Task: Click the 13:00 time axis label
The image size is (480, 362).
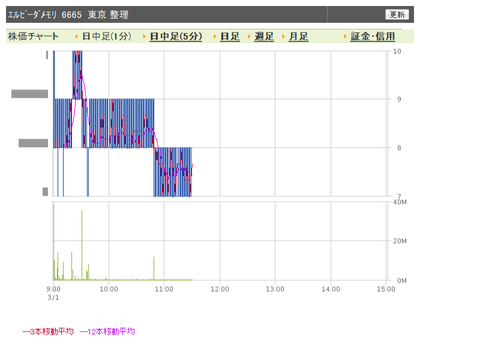Action: (275, 289)
